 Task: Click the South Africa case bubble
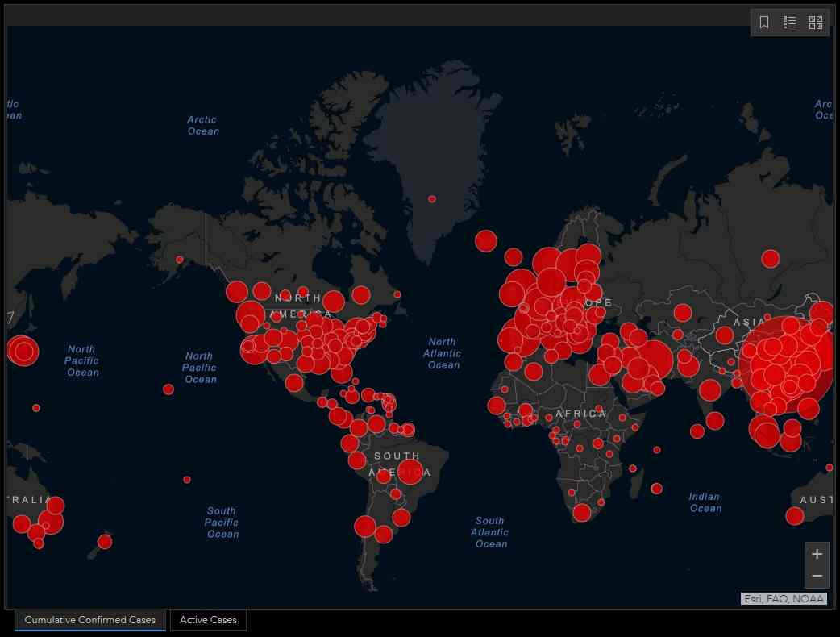(582, 513)
